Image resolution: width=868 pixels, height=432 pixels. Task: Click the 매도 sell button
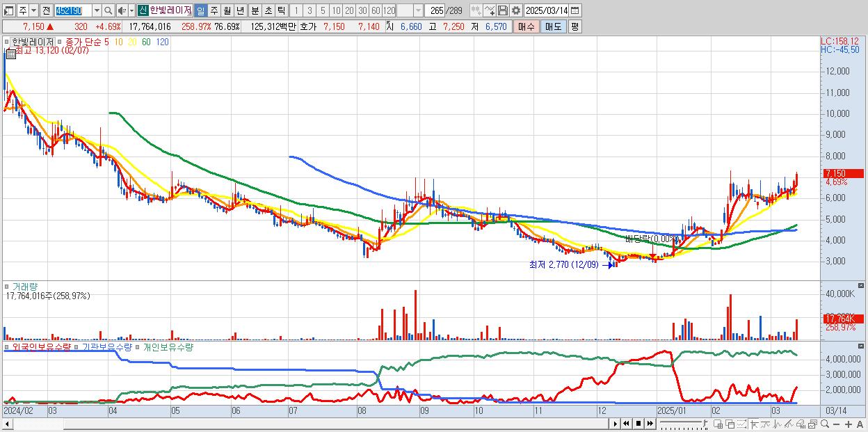554,26
